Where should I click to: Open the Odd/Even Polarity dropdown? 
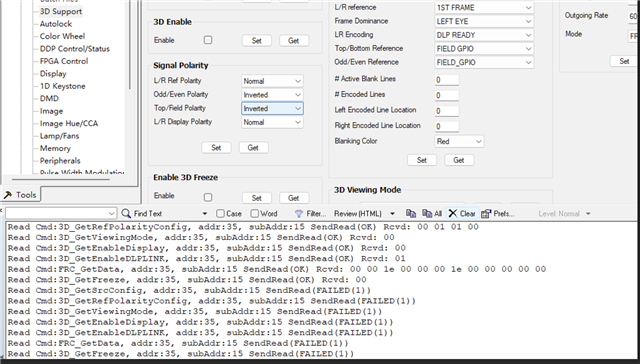272,95
